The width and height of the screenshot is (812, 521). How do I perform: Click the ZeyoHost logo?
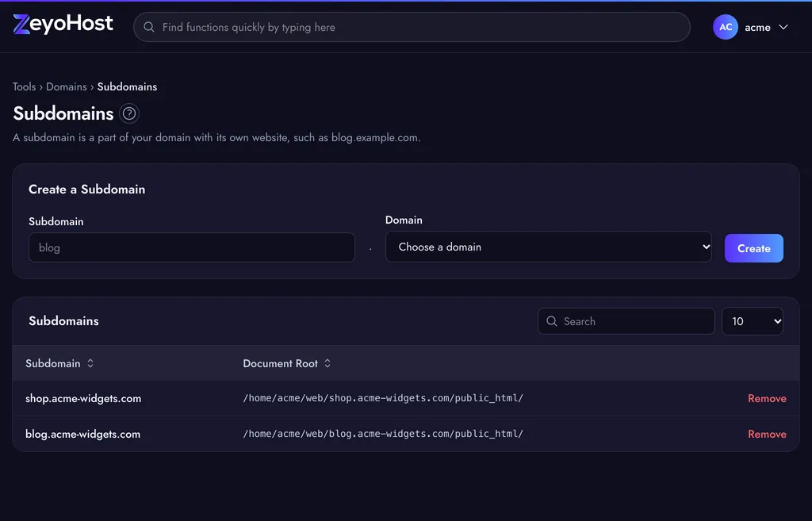[63, 24]
